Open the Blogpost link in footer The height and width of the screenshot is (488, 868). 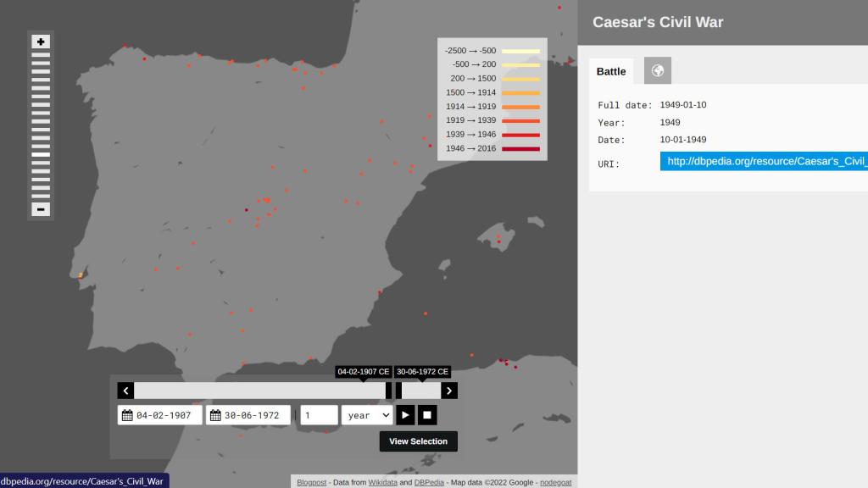[x=311, y=483]
